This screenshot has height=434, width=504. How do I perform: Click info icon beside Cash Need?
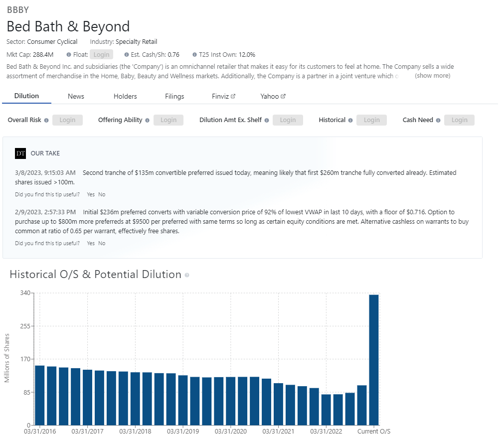(438, 120)
